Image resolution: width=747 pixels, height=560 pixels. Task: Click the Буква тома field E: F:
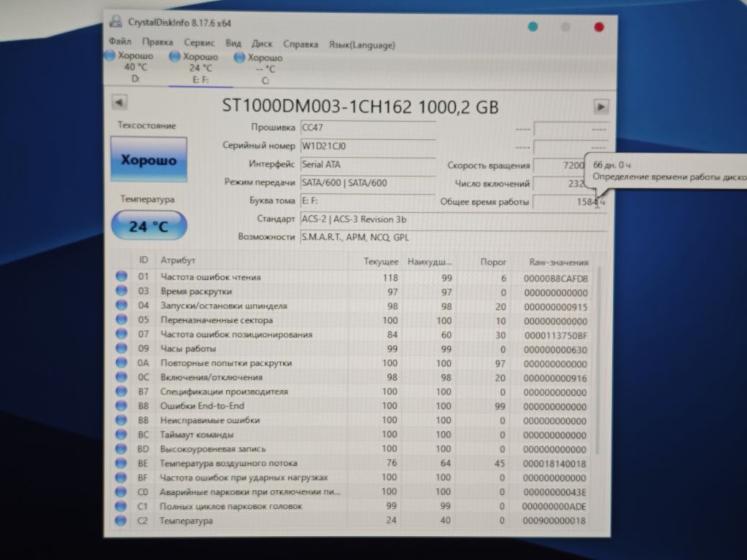coord(368,201)
